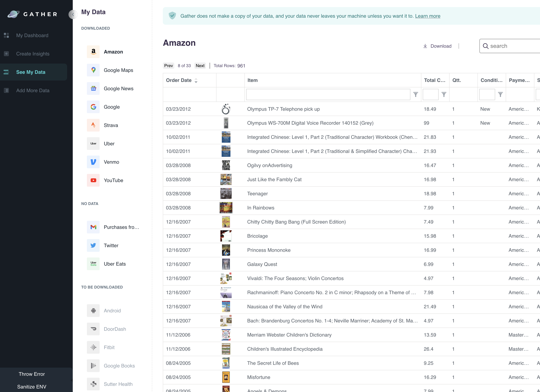The height and width of the screenshot is (392, 540).
Task: Open My Dashboard menu item
Action: click(x=33, y=35)
